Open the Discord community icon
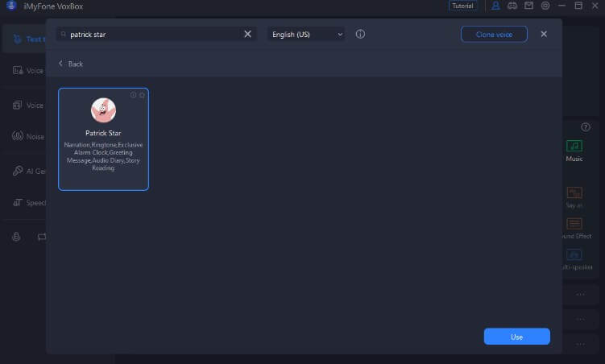This screenshot has width=605, height=364. (x=512, y=6)
